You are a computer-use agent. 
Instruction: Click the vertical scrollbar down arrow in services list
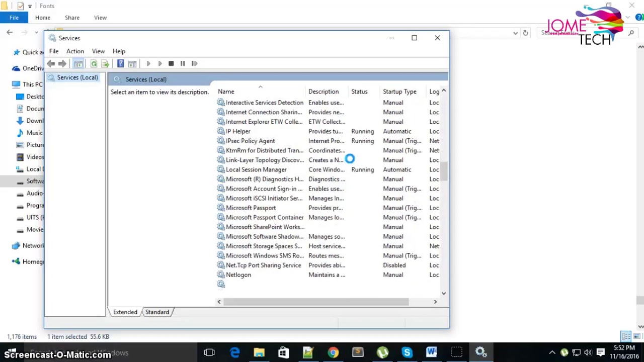pyautogui.click(x=444, y=293)
